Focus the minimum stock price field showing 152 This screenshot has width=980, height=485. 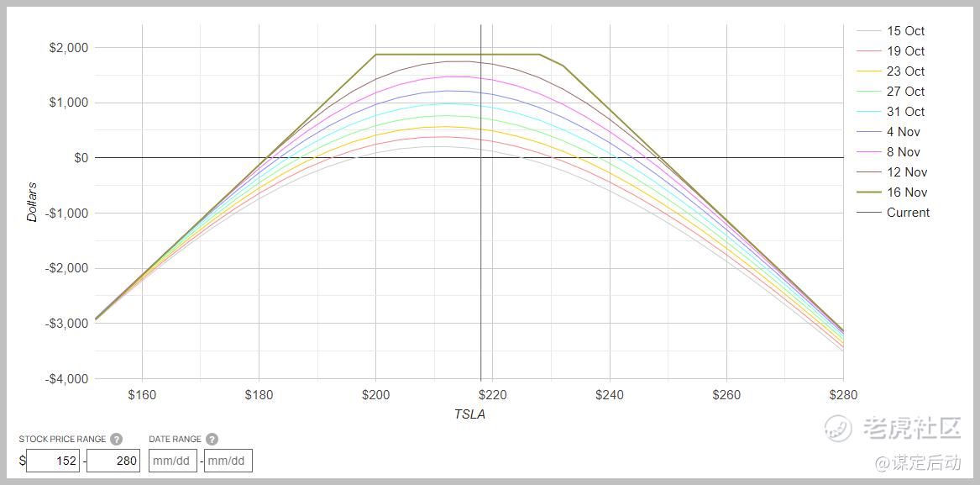pos(53,461)
